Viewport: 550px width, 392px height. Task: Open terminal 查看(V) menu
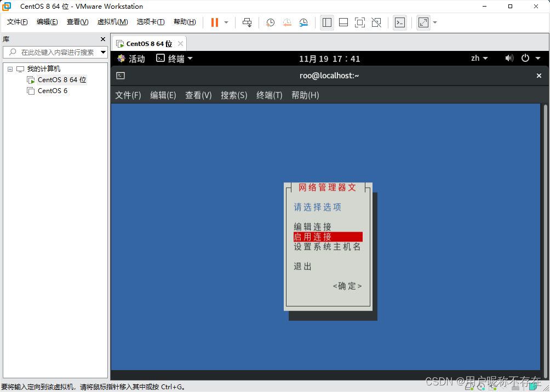198,95
